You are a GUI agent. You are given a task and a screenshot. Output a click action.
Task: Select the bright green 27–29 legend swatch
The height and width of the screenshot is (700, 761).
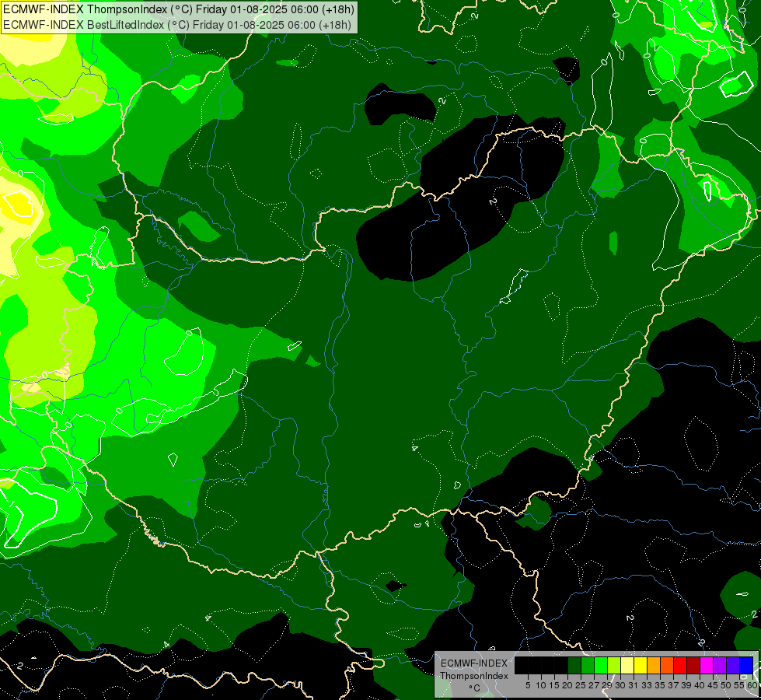(601, 666)
